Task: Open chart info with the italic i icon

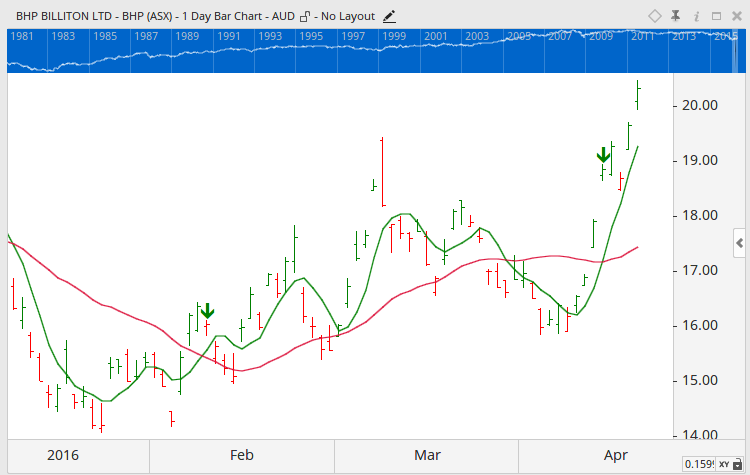Action: [x=696, y=17]
